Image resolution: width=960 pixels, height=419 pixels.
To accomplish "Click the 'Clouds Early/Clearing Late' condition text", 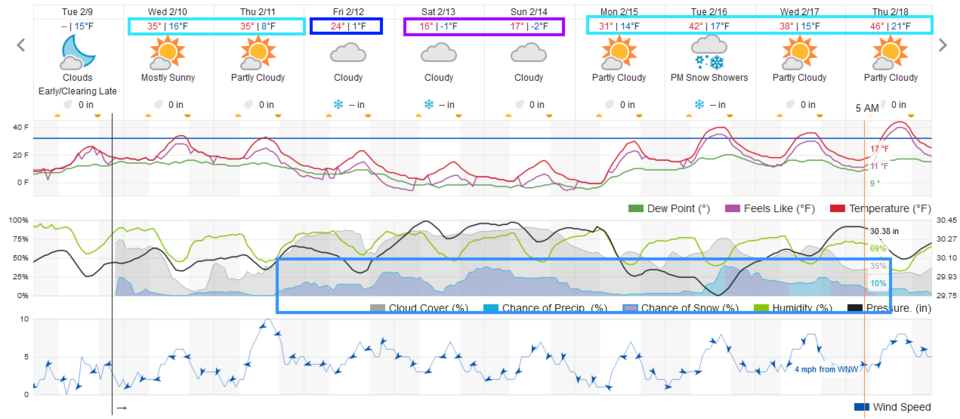I will coord(77,84).
